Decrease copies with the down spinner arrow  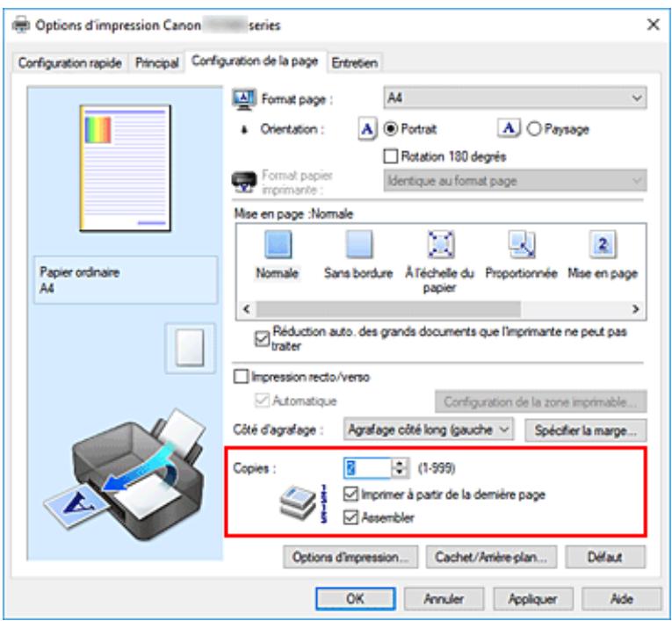click(x=400, y=473)
